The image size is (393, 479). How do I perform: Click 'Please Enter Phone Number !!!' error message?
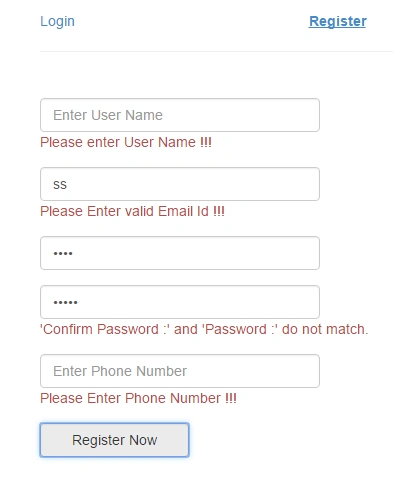138,398
